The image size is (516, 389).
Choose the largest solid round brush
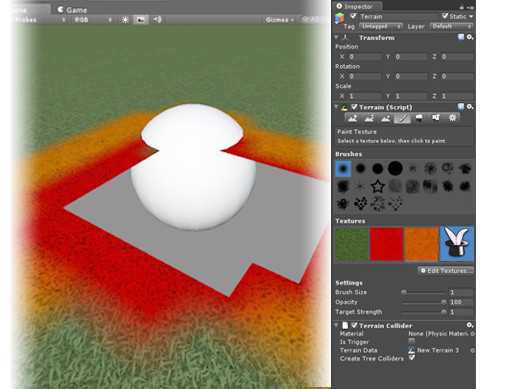tap(395, 168)
